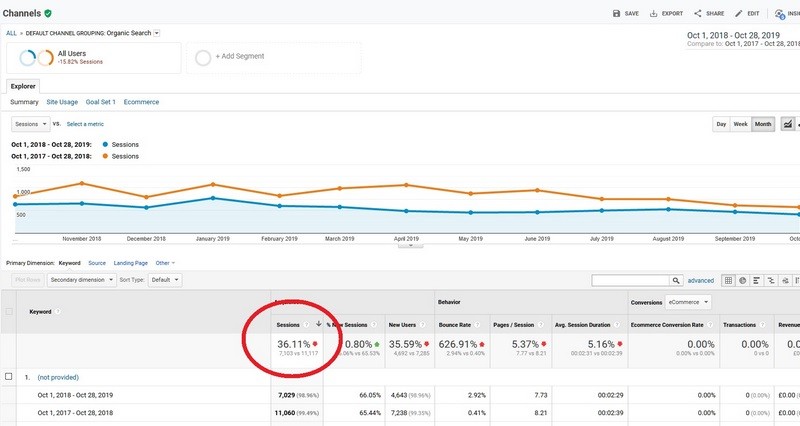Viewport: 800px width, 426px height.
Task: Open the Ecommerce tab
Action: click(x=141, y=102)
